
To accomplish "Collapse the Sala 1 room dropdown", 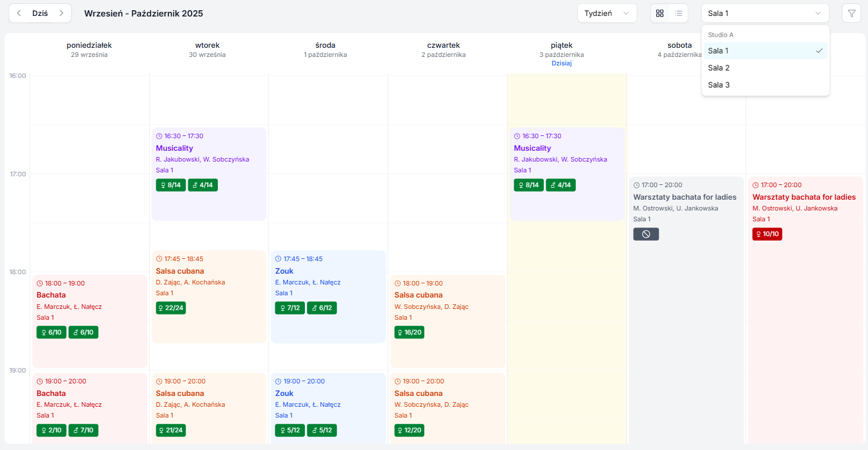I will click(x=764, y=13).
